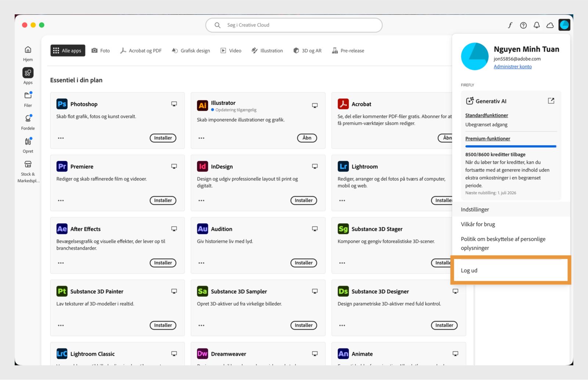Switch to the Video tab
The width and height of the screenshot is (588, 380).
[x=231, y=51]
